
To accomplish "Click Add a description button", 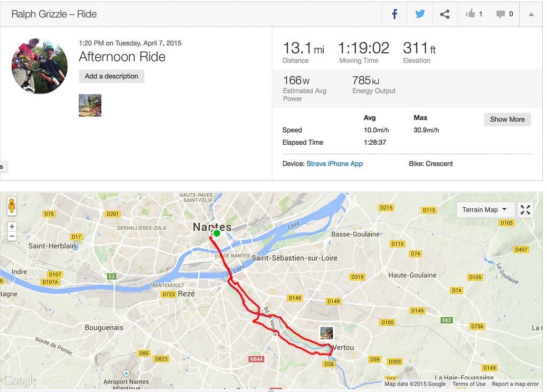I will 111,76.
